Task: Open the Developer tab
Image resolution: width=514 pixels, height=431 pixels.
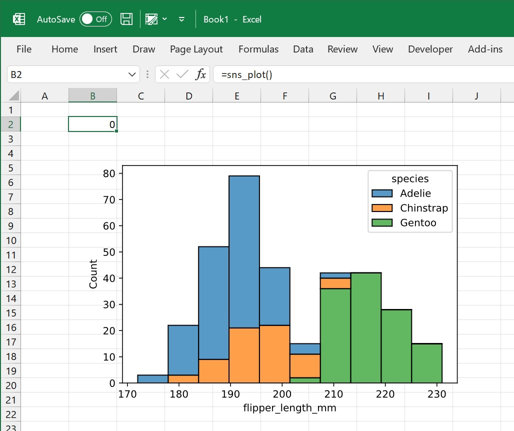Action: (x=430, y=49)
